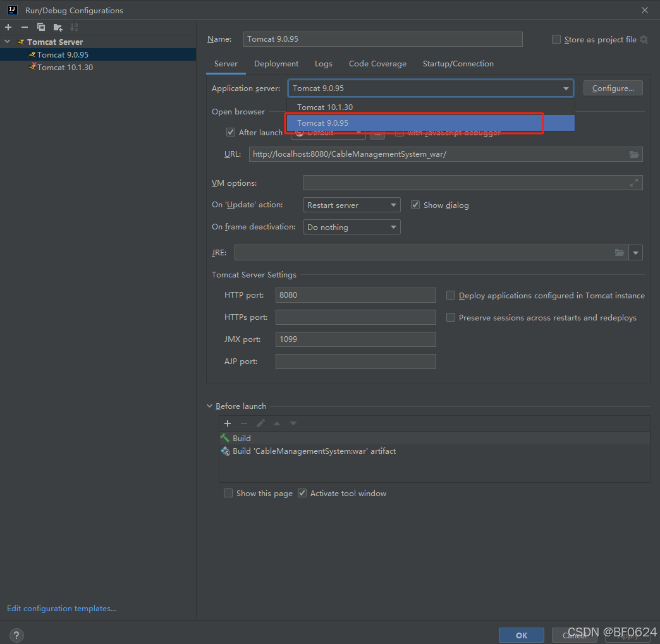Remove the selected configuration
This screenshot has width=660, height=644.
pyautogui.click(x=25, y=27)
